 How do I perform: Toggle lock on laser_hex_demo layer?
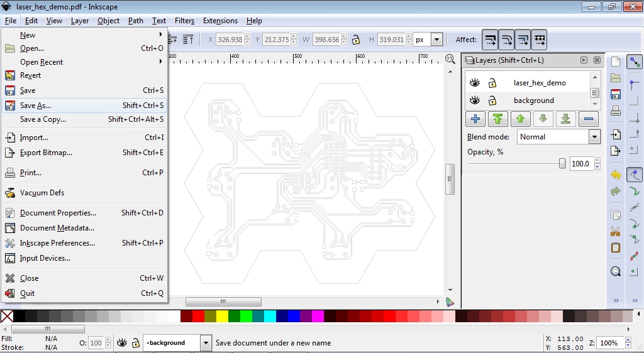coord(492,83)
